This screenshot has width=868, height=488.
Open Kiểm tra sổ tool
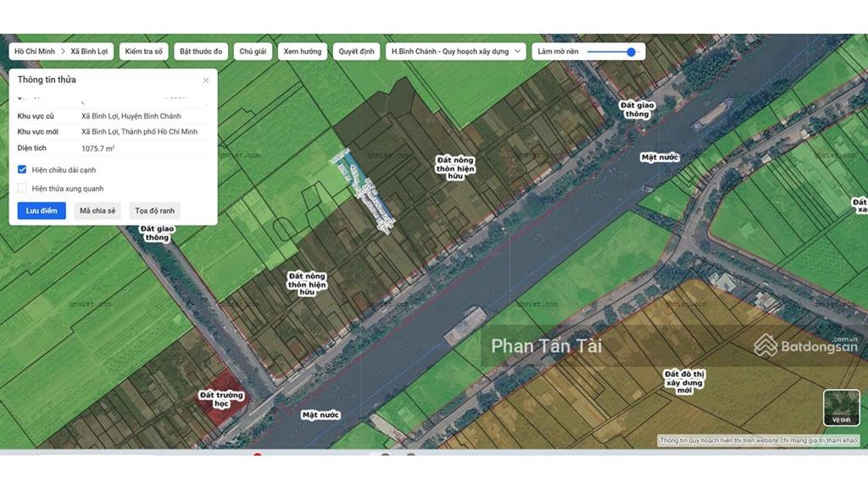[x=143, y=52]
